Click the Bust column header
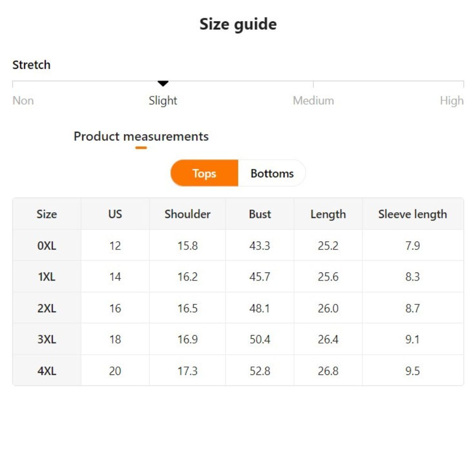Viewport: 476px width, 476px height. click(x=260, y=214)
